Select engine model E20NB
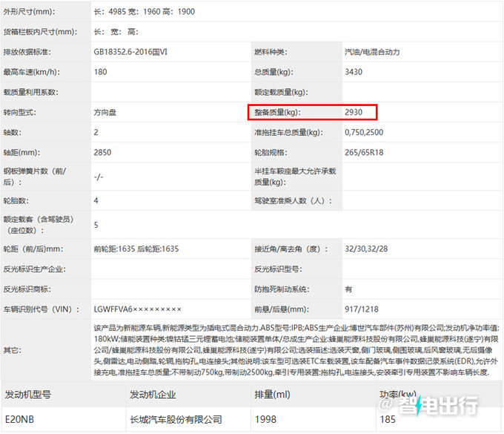The image size is (504, 434). (19, 419)
